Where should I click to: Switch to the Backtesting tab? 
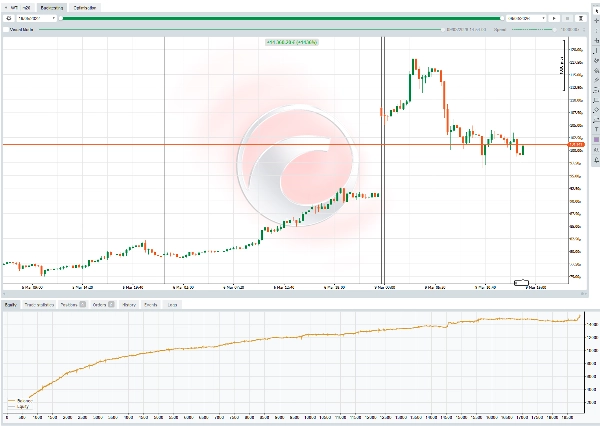pos(52,7)
